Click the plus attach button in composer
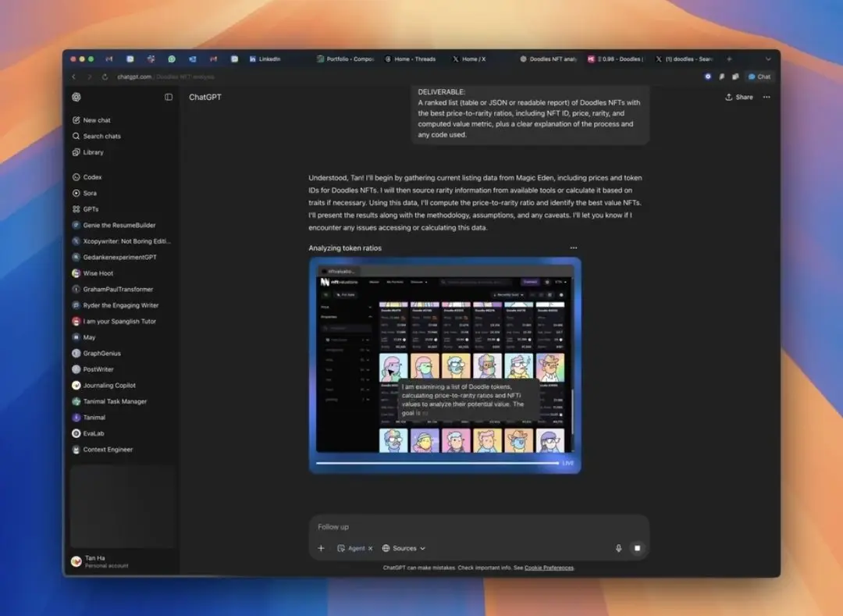The image size is (843, 616). point(321,548)
